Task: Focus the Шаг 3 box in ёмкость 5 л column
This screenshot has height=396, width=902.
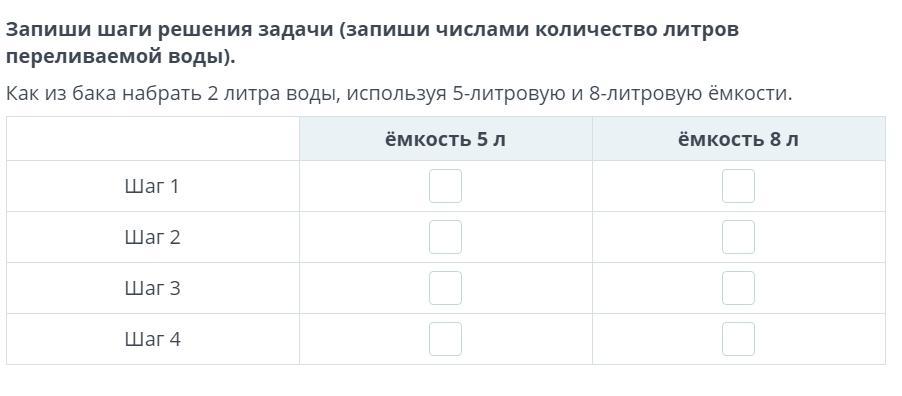Action: (445, 288)
